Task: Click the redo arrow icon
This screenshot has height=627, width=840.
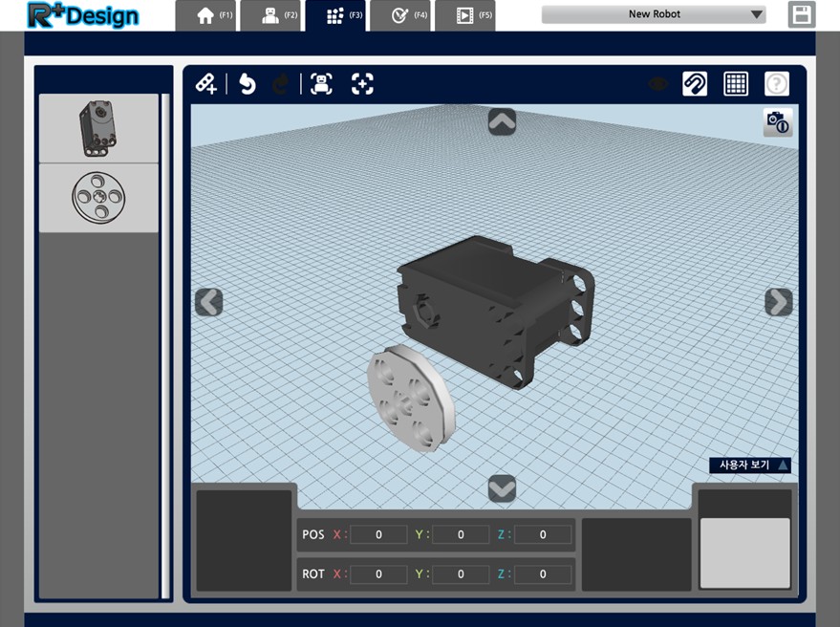Action: pyautogui.click(x=281, y=84)
